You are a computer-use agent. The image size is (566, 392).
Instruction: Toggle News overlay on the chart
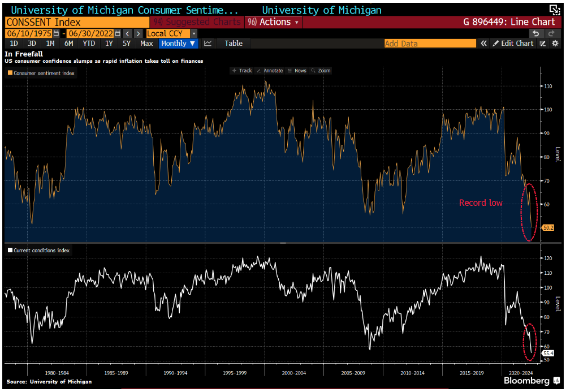pos(297,71)
